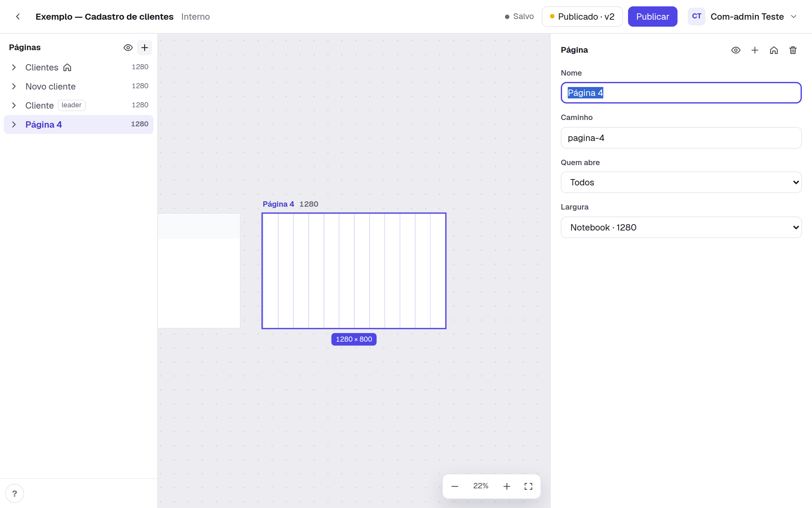Image resolution: width=812 pixels, height=508 pixels.
Task: Open the Quem abre dropdown
Action: [x=681, y=183]
